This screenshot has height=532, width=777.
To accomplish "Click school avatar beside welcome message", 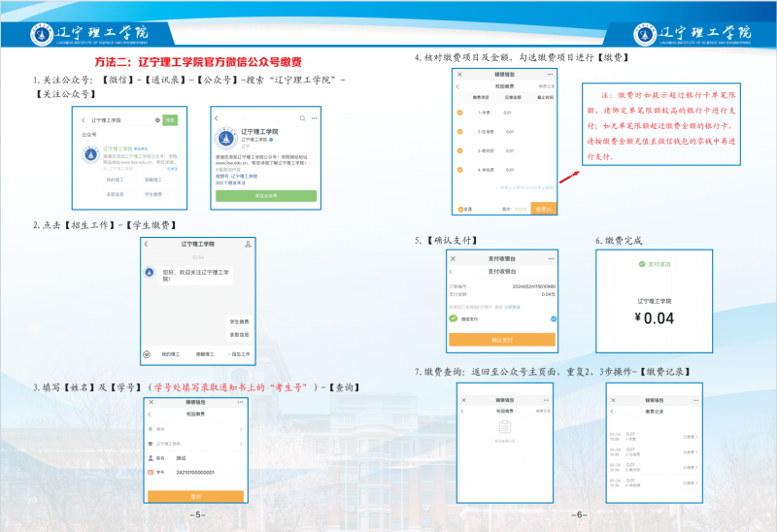I will (150, 272).
